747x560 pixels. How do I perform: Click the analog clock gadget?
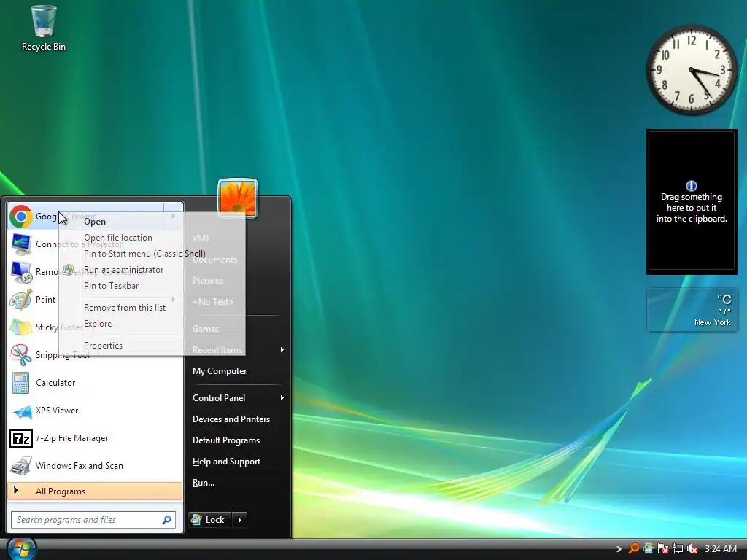coord(692,71)
